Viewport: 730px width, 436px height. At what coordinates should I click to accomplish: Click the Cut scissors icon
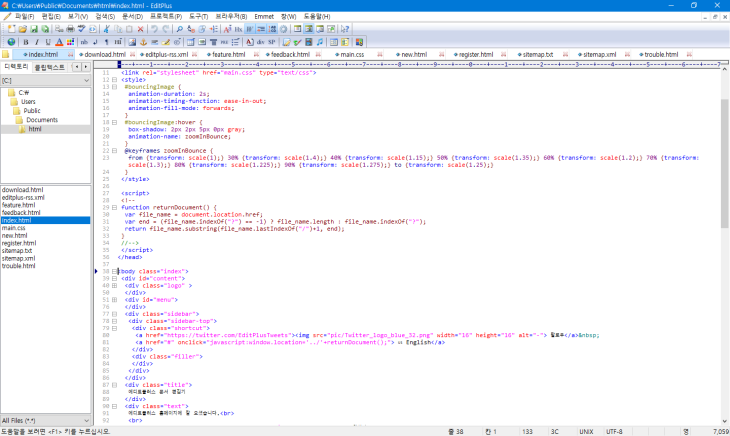pos(107,29)
